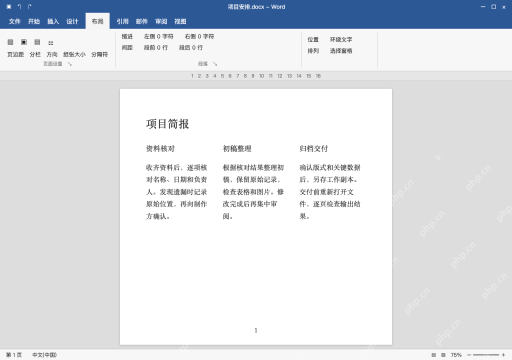Screen dimensions: 512x360
Task: Click the 间距 label in the ribbon
Action: click(127, 48)
